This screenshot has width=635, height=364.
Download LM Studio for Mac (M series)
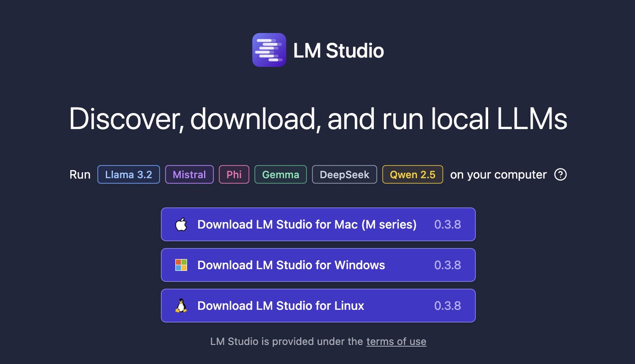pos(307,224)
